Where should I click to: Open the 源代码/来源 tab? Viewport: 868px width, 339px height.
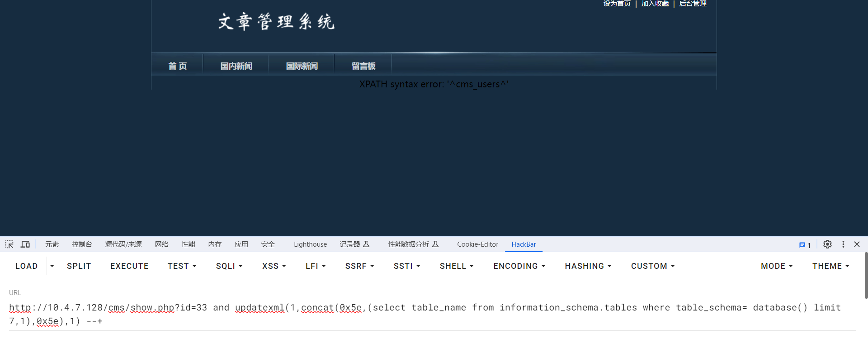point(123,244)
